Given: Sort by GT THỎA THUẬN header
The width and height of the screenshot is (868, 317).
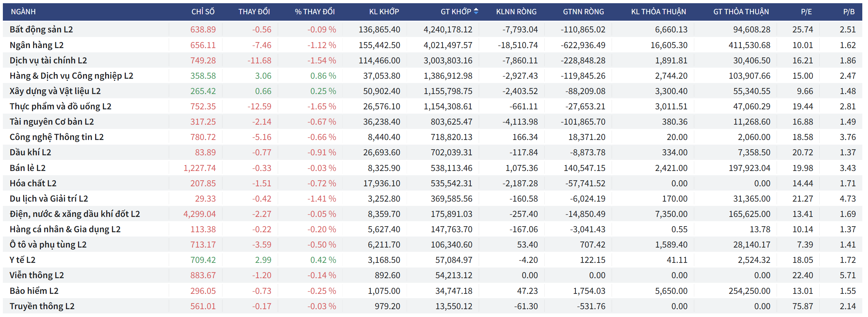Looking at the screenshot, I should click(x=741, y=12).
